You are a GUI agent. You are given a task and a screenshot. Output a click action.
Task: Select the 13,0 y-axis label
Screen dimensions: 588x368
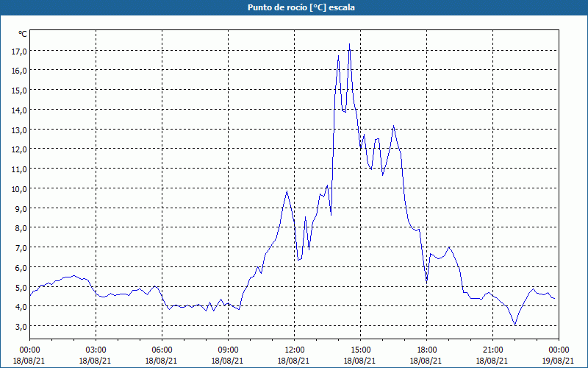(19, 130)
